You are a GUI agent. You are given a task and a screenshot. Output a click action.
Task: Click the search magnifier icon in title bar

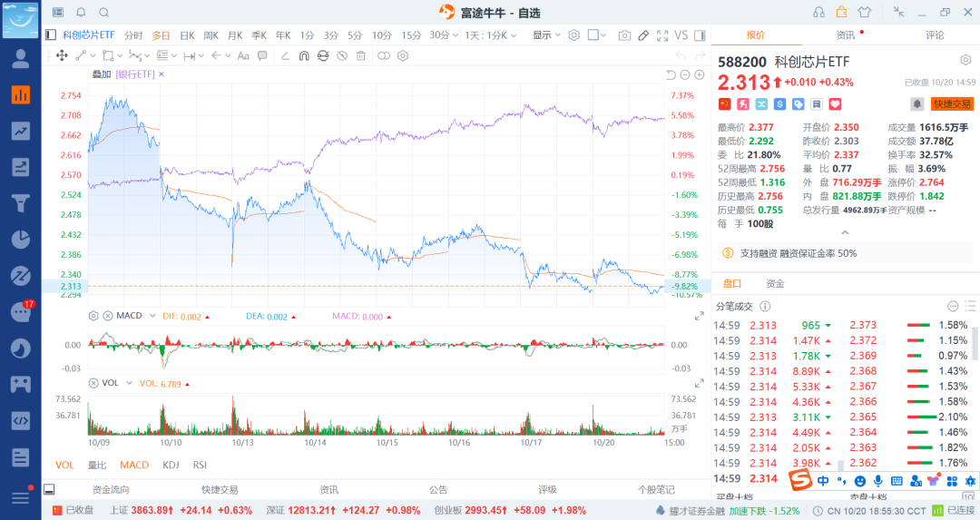point(103,13)
